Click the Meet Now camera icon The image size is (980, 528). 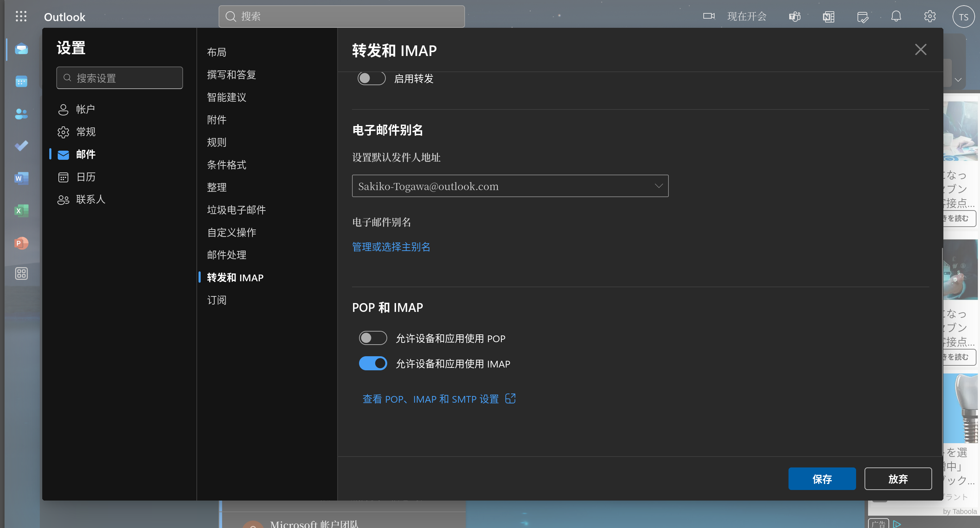coord(709,16)
